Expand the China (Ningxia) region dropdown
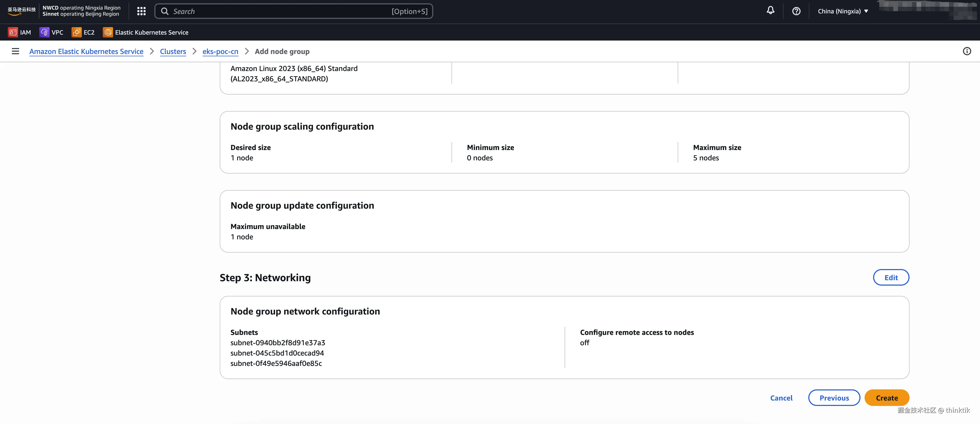Screen dimensions: 980x424 click(x=843, y=11)
